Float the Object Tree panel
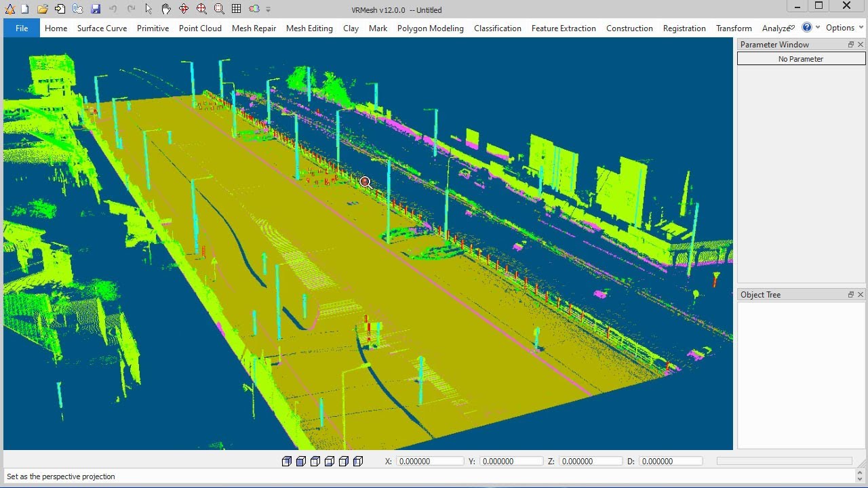Image resolution: width=868 pixels, height=488 pixels. click(851, 294)
